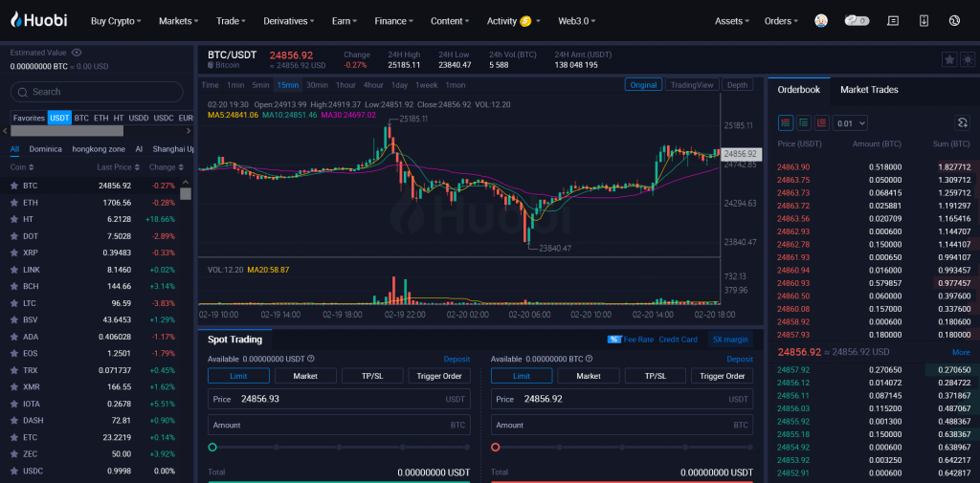
Task: Toggle estimated value visibility eye icon
Action: click(x=77, y=53)
